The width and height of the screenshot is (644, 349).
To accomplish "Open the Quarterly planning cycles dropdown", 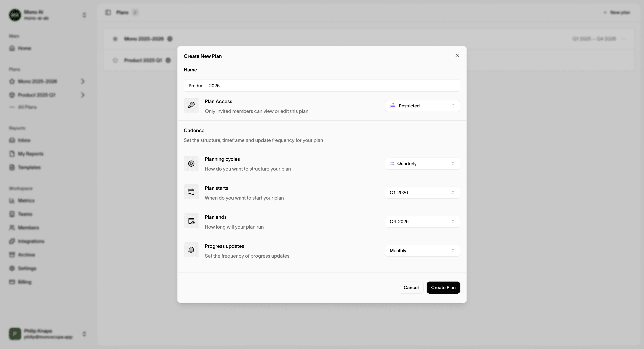I will (x=422, y=164).
